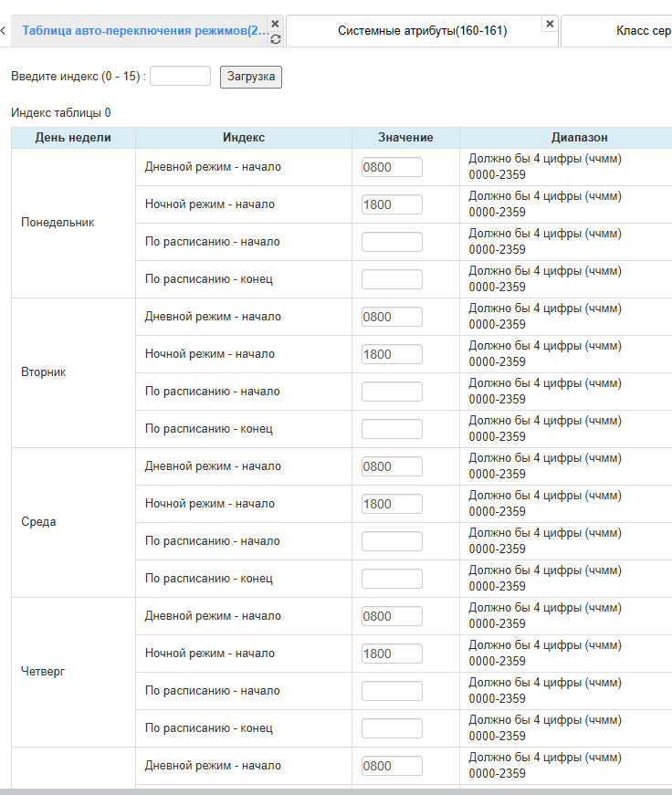Click Tuesday's Дневной режим - начало value field
Viewport: 672px width, 795px height.
[x=392, y=317]
